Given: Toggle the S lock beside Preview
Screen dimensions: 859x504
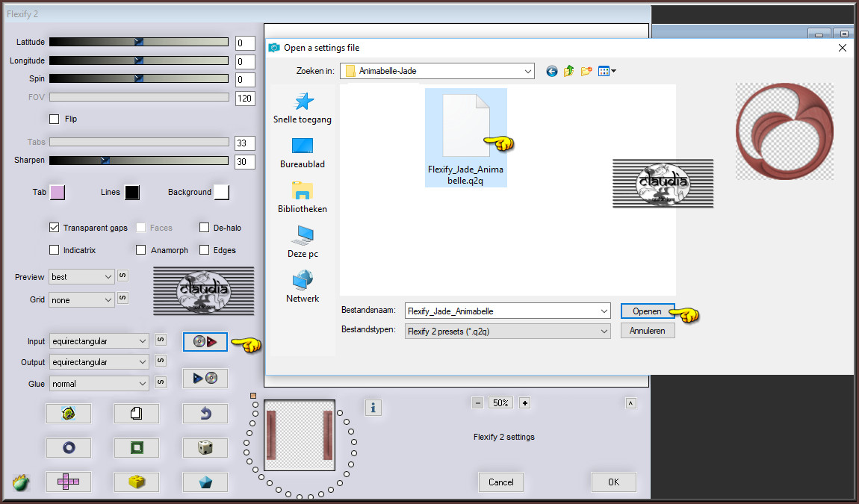Looking at the screenshot, I should point(123,276).
